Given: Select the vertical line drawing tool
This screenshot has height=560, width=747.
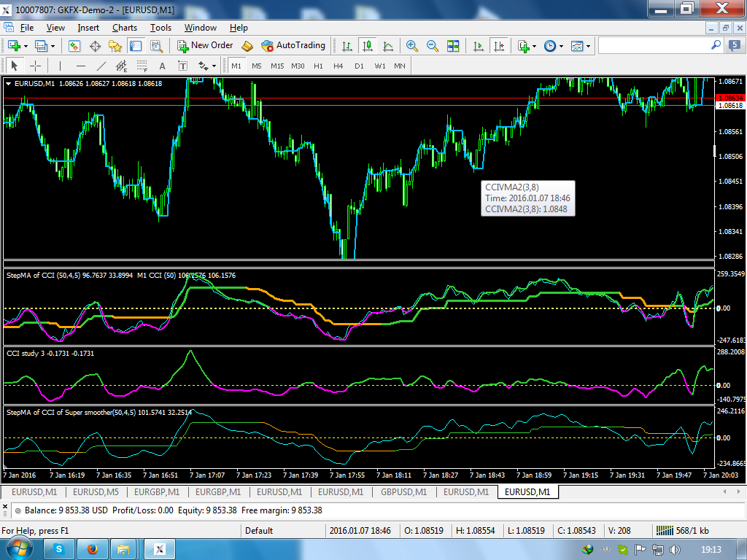Looking at the screenshot, I should point(60,66).
